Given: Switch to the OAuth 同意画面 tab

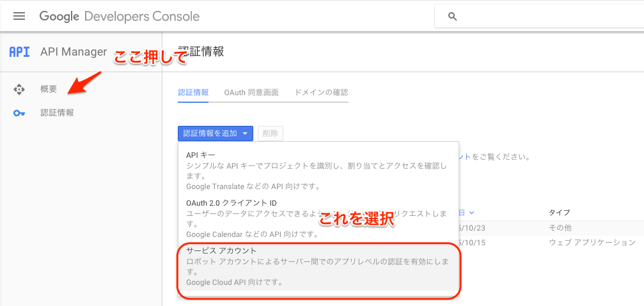Looking at the screenshot, I should (x=251, y=92).
